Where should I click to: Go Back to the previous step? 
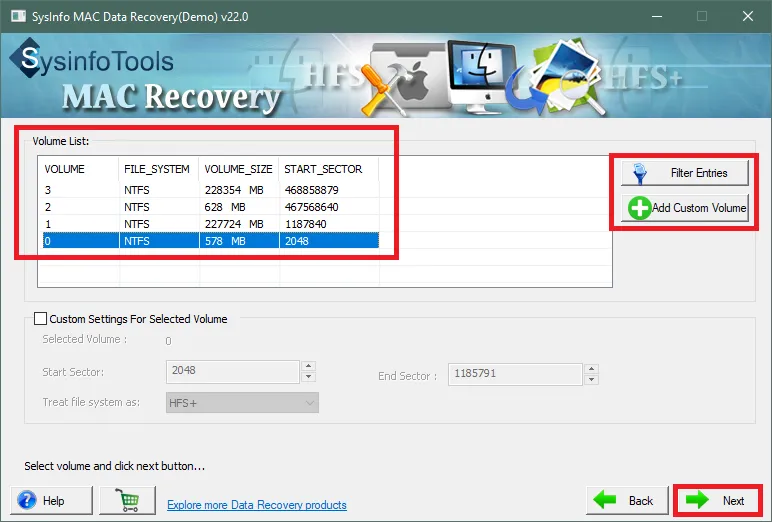tap(627, 501)
